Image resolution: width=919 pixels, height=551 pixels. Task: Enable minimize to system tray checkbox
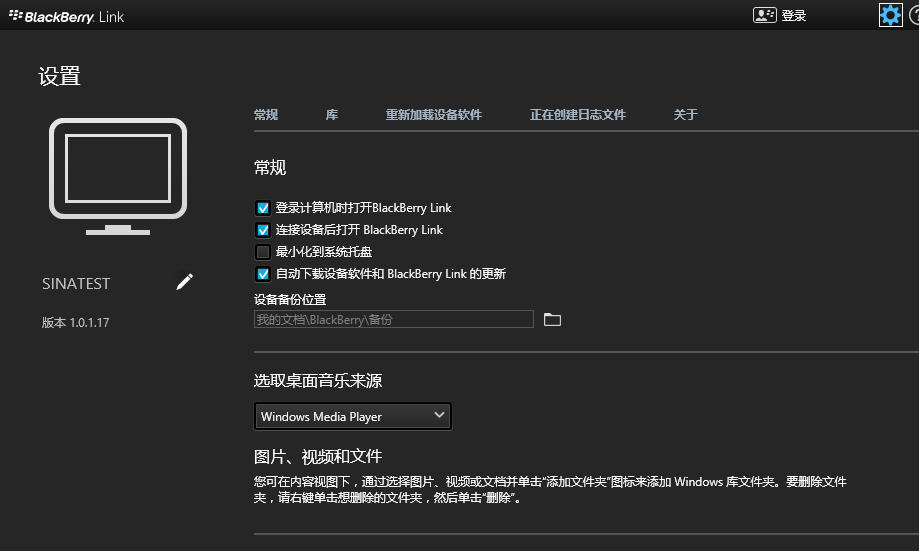[x=263, y=252]
